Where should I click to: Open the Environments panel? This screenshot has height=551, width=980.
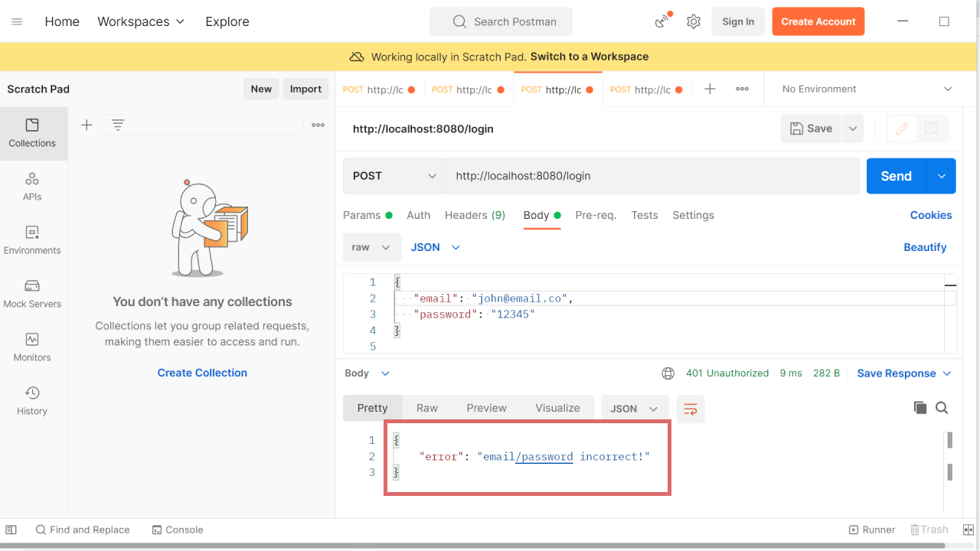coord(31,240)
